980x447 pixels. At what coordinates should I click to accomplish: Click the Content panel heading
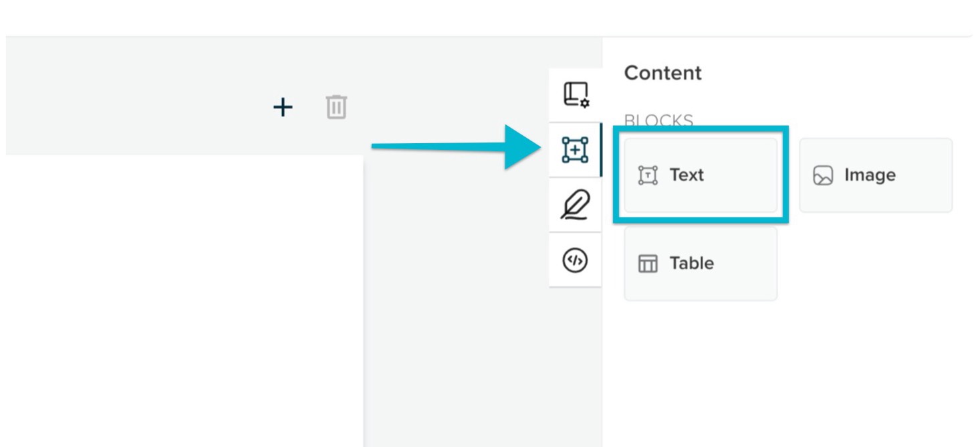point(663,73)
